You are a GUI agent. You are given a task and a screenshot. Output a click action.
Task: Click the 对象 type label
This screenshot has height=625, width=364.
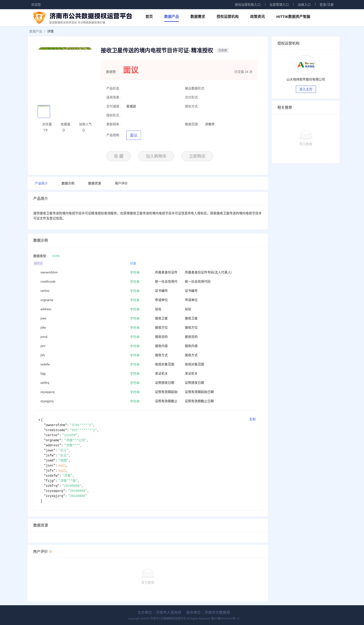click(133, 263)
